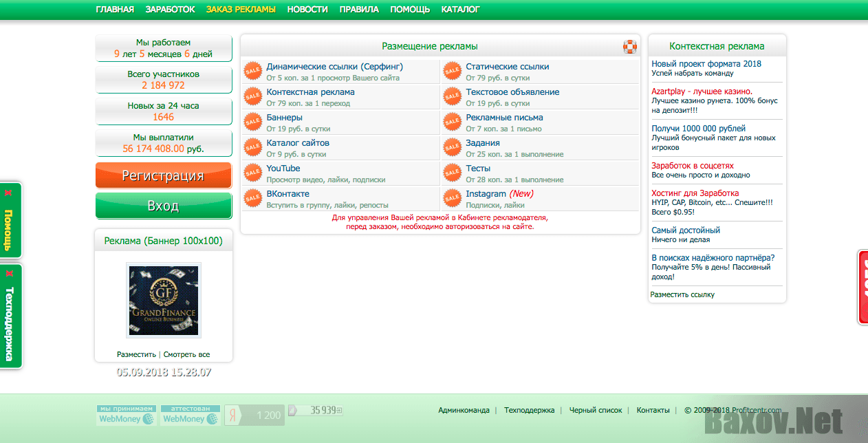
Task: Select the SALE badge next to ВКонтакте
Action: tap(252, 198)
